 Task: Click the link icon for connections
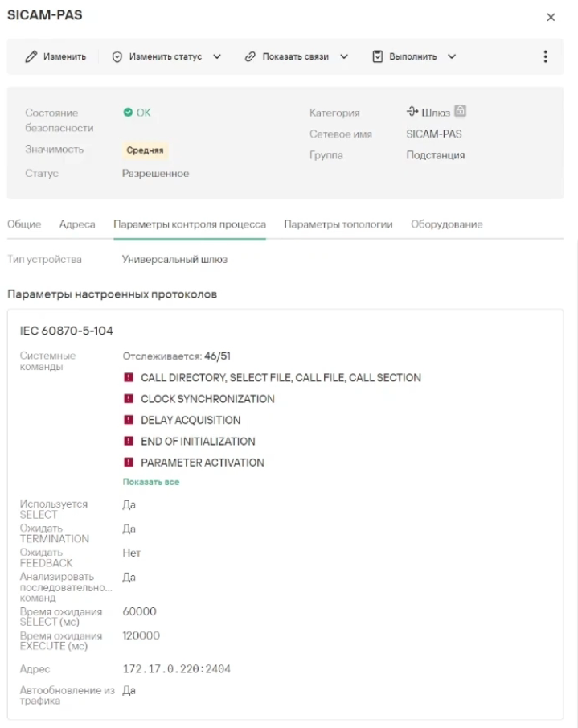(250, 56)
